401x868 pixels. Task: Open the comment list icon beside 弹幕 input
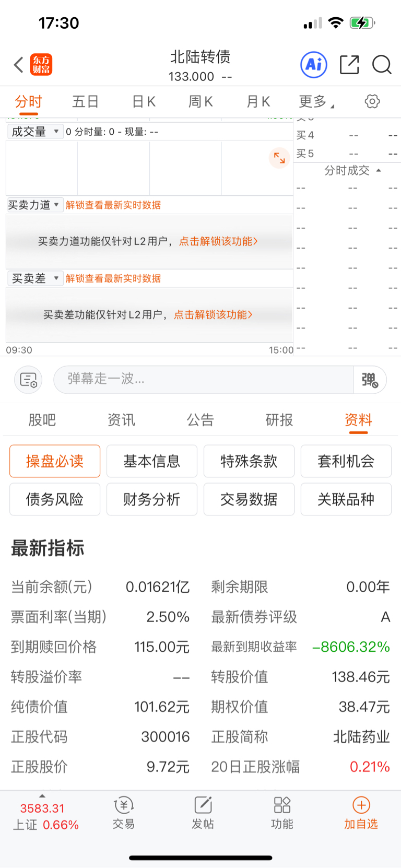click(28, 380)
